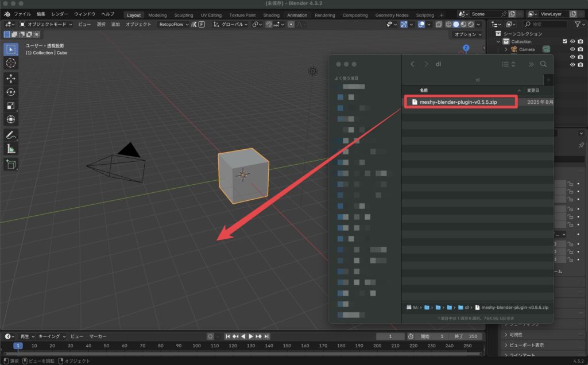588x365 pixels.
Task: Click the RetopoFlow F icon button
Action: click(x=202, y=24)
